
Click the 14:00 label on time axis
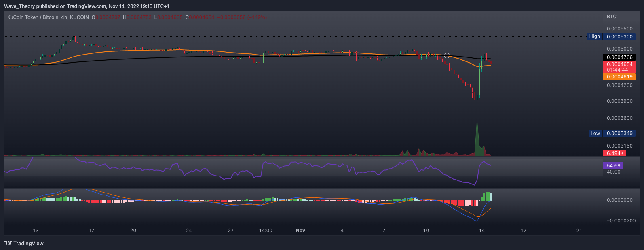point(265,231)
